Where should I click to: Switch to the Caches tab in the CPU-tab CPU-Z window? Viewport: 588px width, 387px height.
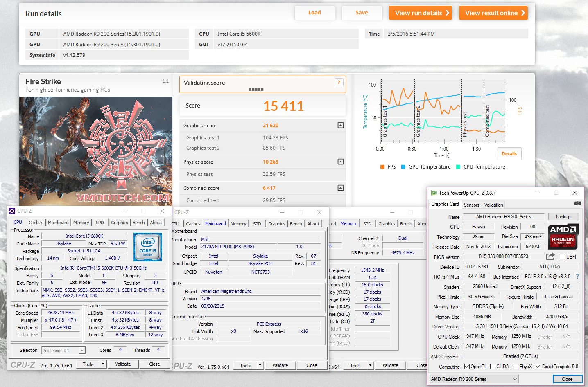pos(36,223)
